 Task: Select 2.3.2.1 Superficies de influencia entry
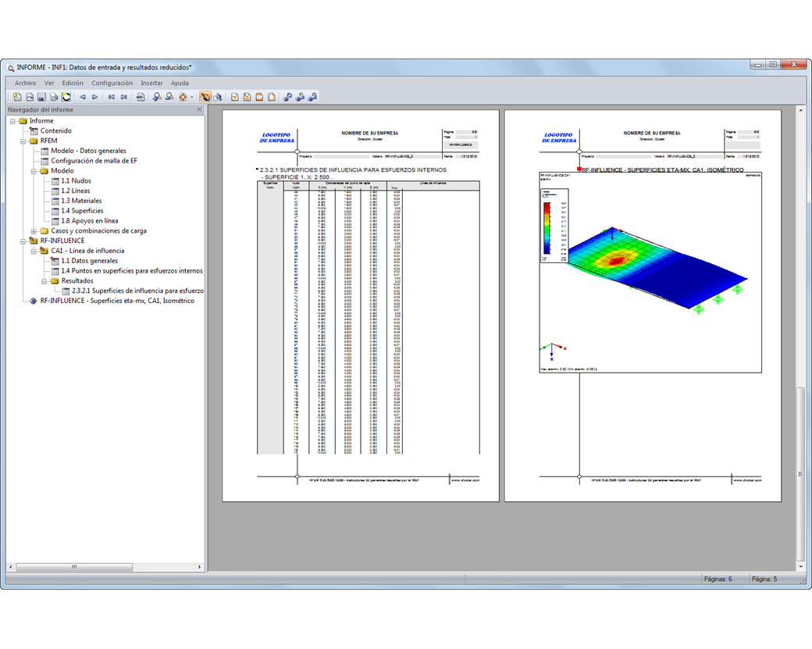click(x=137, y=291)
